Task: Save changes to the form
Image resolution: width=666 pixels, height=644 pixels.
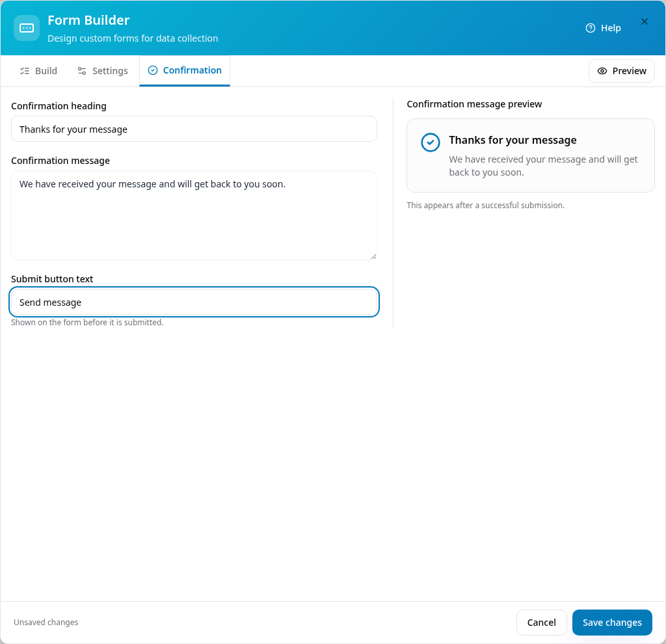Action: [x=612, y=623]
